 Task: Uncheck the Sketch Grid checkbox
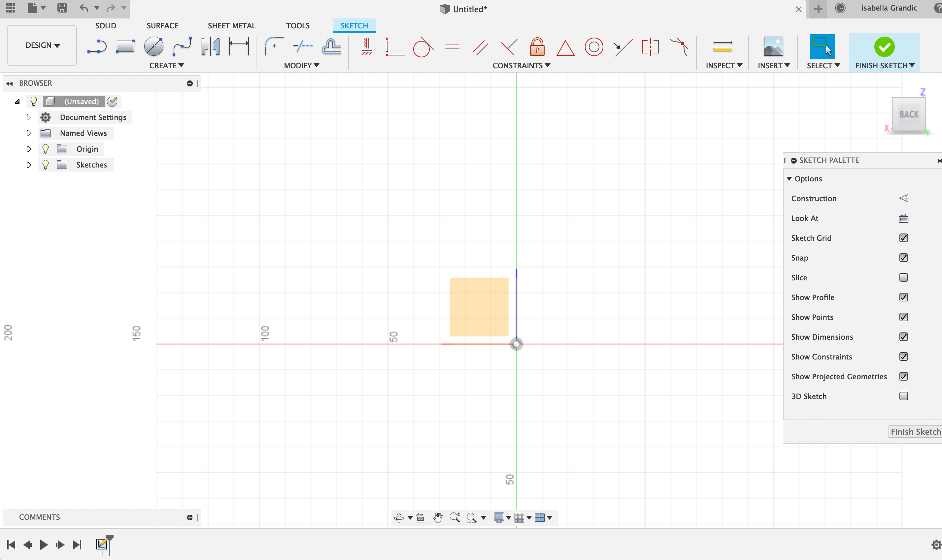click(x=903, y=238)
